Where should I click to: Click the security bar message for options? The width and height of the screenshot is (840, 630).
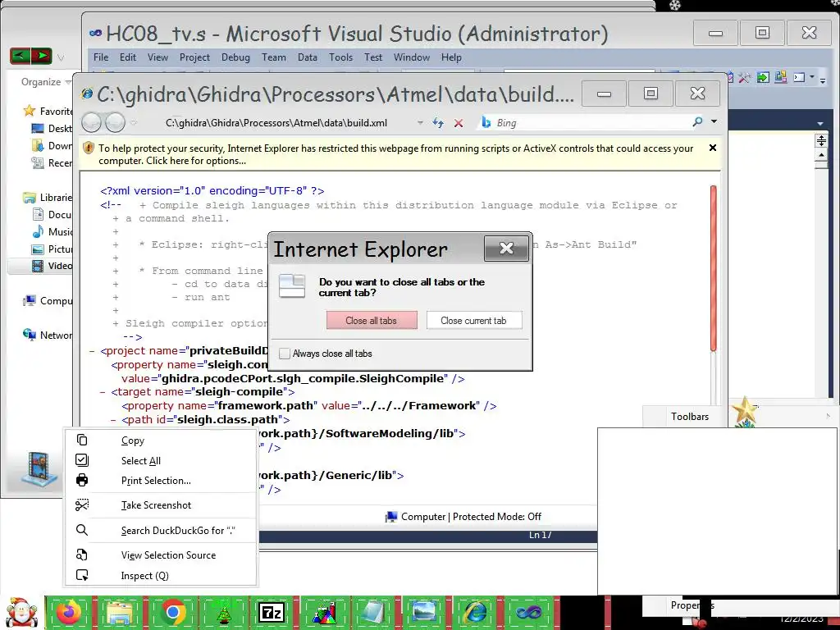[396, 154]
